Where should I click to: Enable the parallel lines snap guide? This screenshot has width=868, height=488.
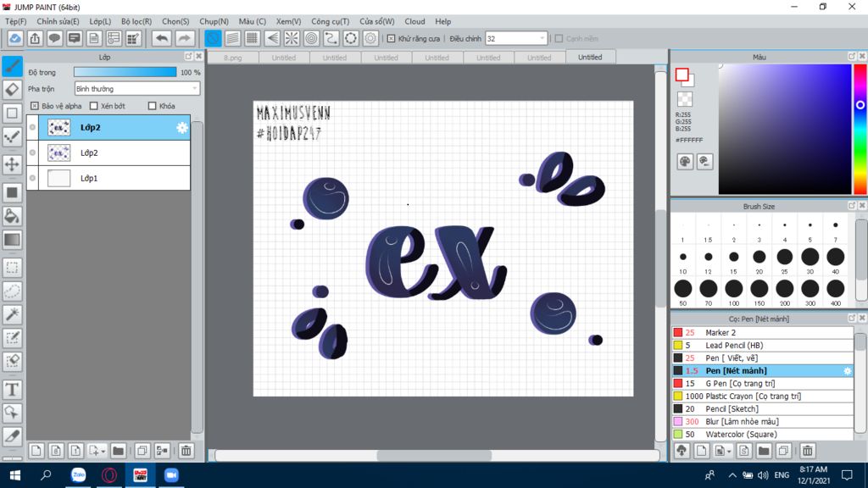pyautogui.click(x=232, y=38)
